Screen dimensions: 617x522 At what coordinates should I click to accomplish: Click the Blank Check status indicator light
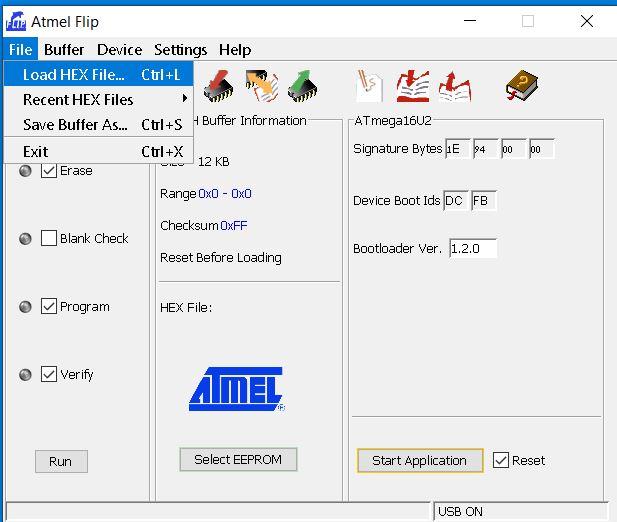point(25,238)
